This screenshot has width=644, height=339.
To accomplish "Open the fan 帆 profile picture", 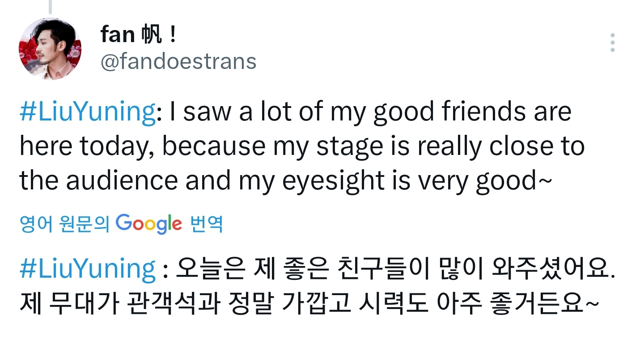I will (x=50, y=49).
